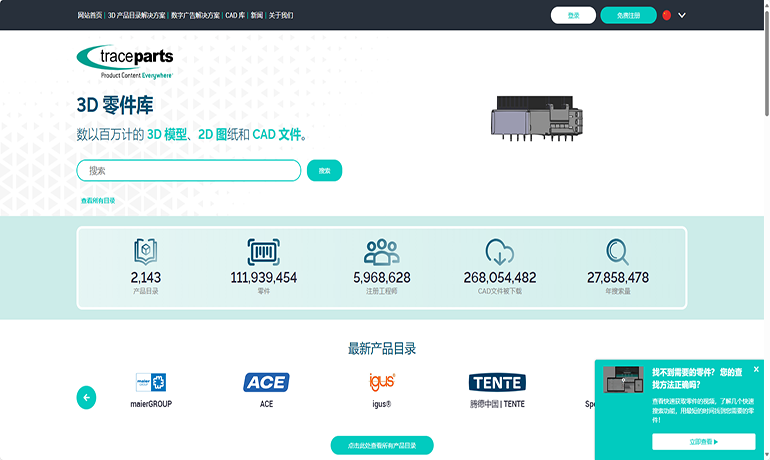The image size is (770, 460).
Task: Open the TENTE catalog logo
Action: coord(497,382)
